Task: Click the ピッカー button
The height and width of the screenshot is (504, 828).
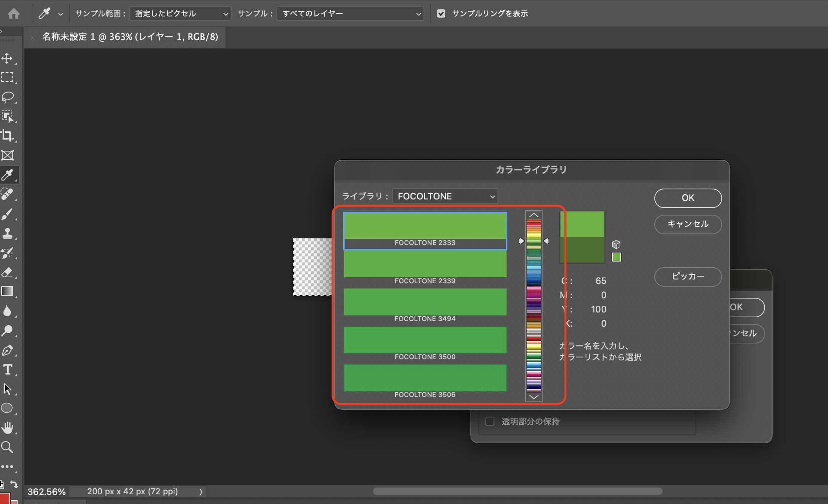Action: click(688, 277)
